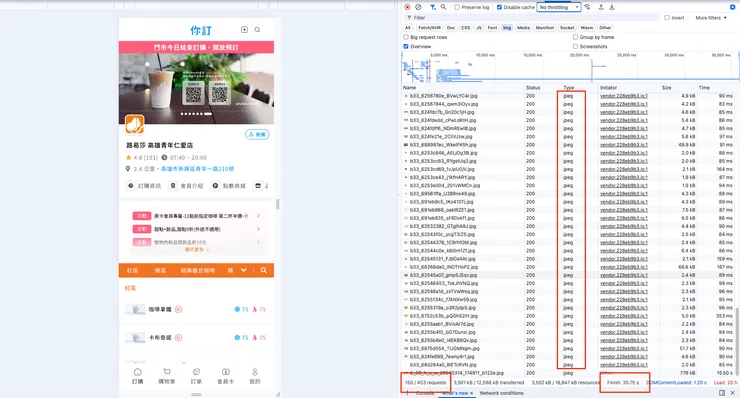Select the CSS filter type
Image resolution: width=740 pixels, height=398 pixels.
coord(465,27)
